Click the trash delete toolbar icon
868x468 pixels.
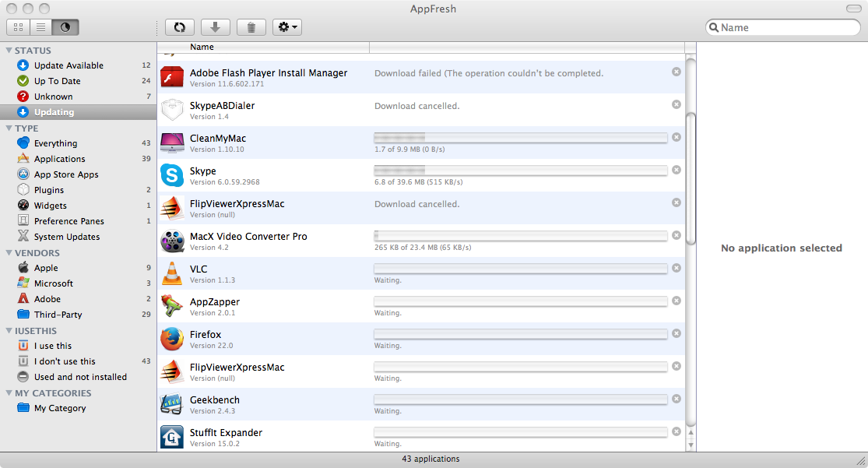point(251,27)
